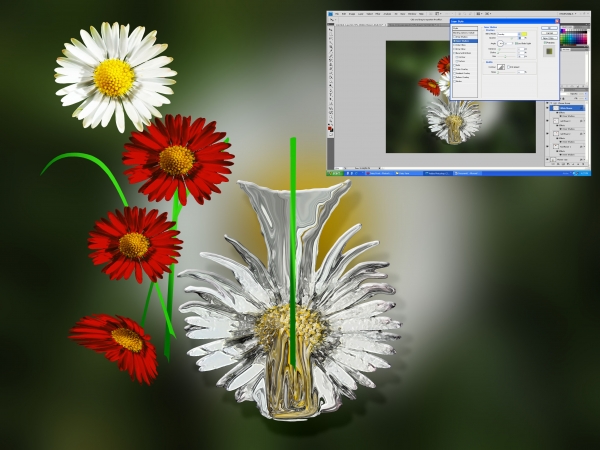This screenshot has height=450, width=600.
Task: Click the Inner Shadow angle dial
Action: 500,44
